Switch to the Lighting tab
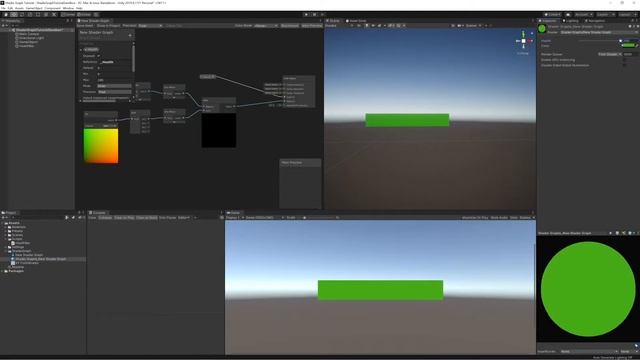The image size is (640, 360). click(571, 20)
